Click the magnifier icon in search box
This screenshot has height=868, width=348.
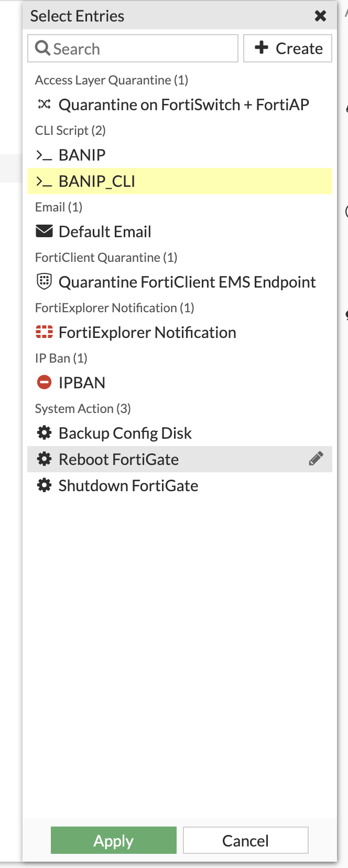(x=42, y=48)
